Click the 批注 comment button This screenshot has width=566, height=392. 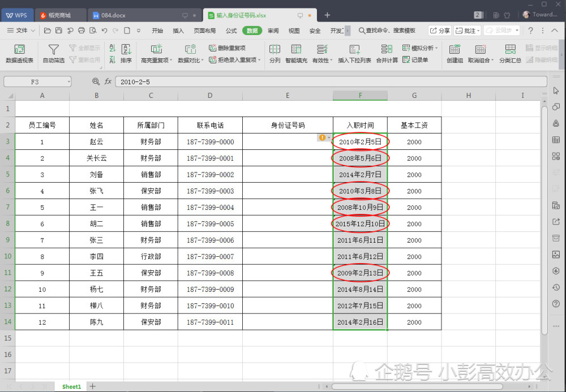point(468,31)
